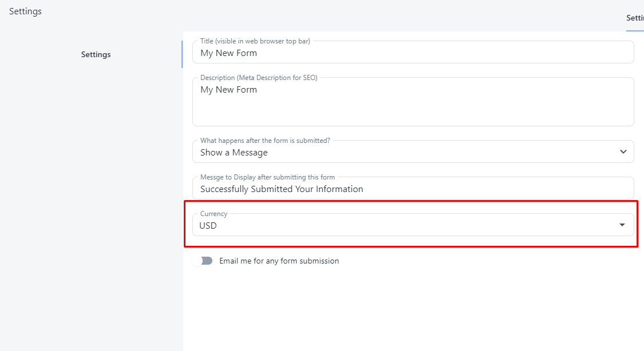This screenshot has height=351, width=644.
Task: Click the chevron icon on Show a Message dropdown
Action: (623, 152)
